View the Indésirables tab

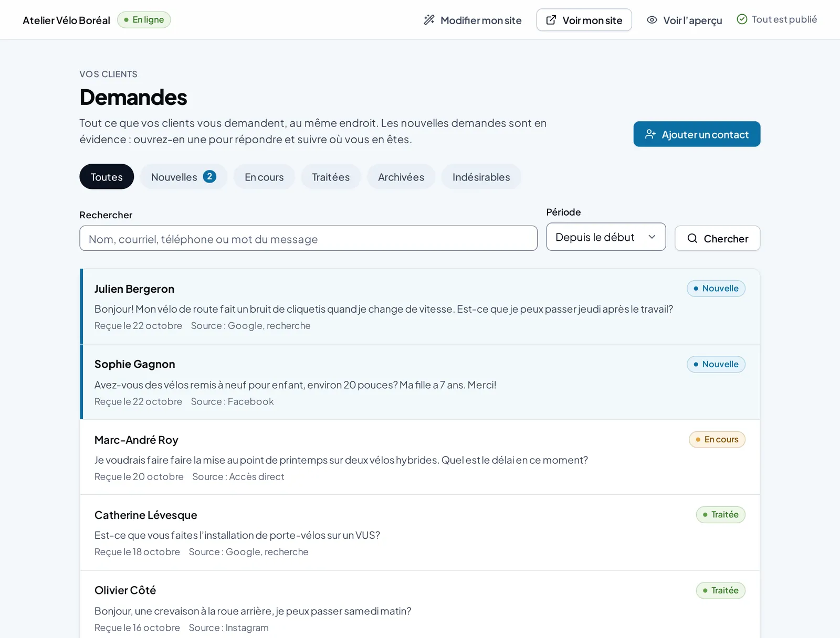(481, 177)
